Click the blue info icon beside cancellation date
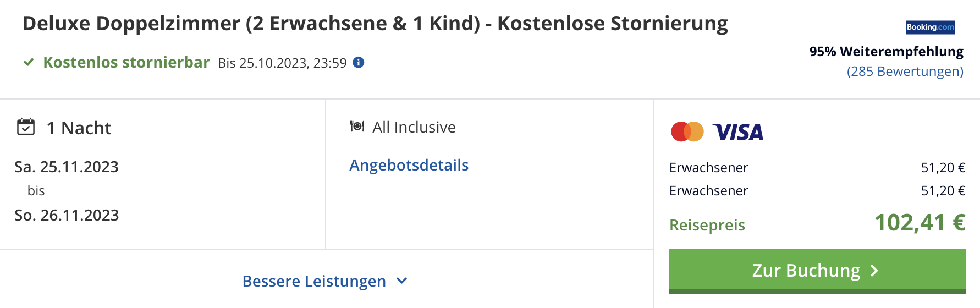The height and width of the screenshot is (308, 980). coord(359,62)
